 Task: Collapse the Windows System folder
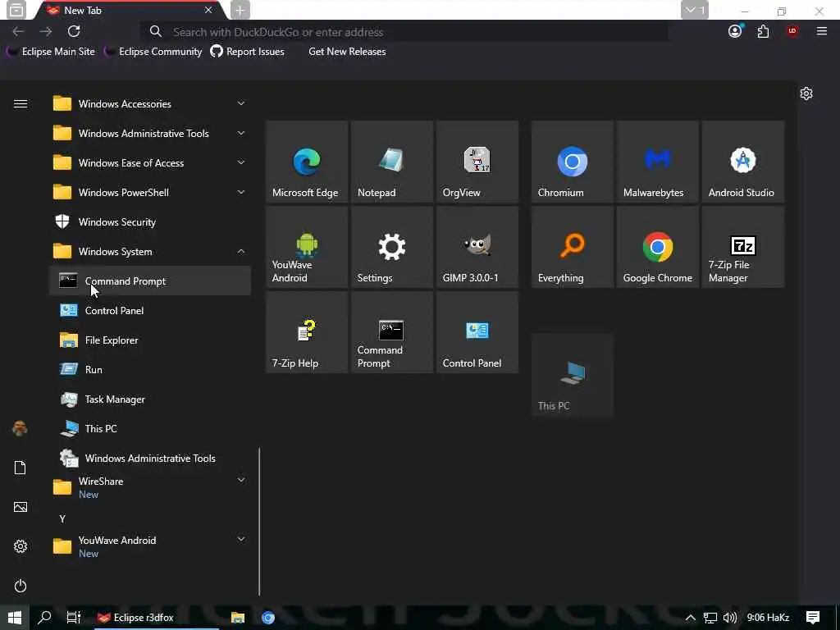coord(150,251)
